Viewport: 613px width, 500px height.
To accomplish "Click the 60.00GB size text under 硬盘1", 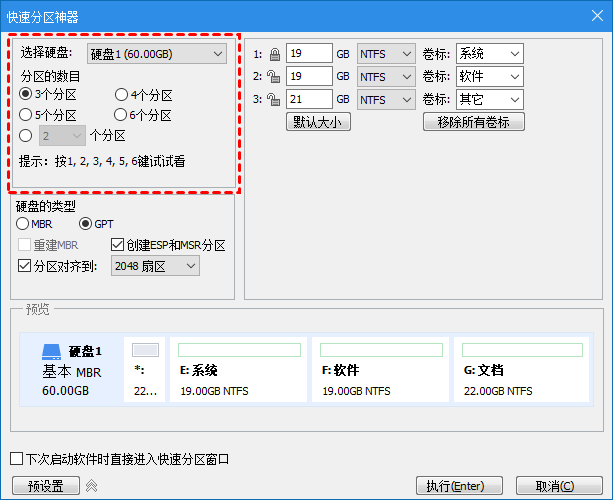I will (65, 391).
